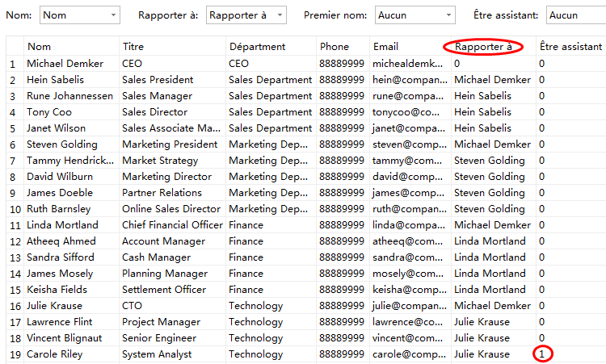Open the Premier nom dropdown
The image size is (606, 364).
(415, 15)
